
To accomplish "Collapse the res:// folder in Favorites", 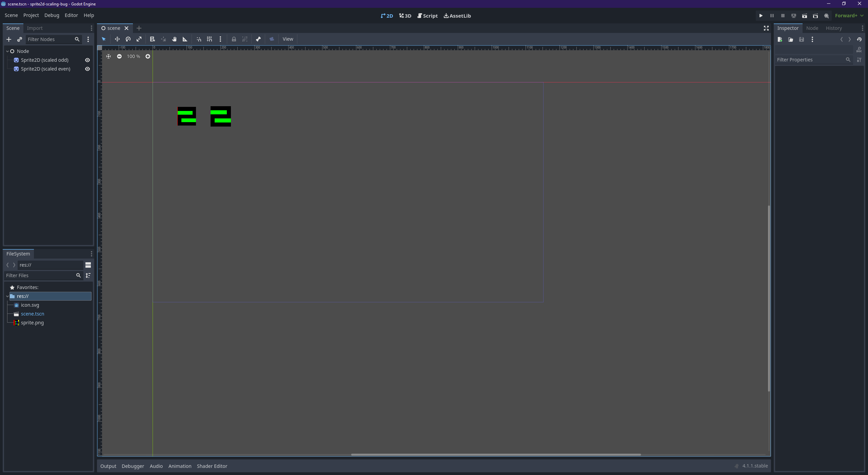I will pyautogui.click(x=7, y=296).
